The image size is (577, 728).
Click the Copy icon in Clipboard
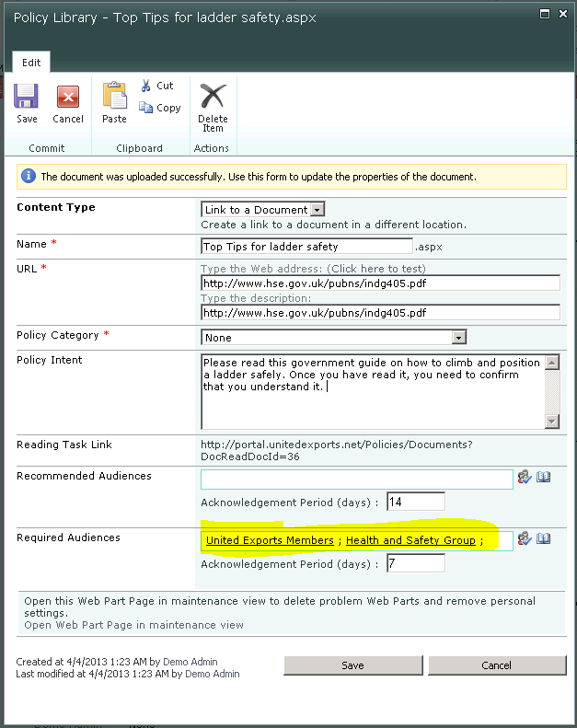(x=146, y=108)
